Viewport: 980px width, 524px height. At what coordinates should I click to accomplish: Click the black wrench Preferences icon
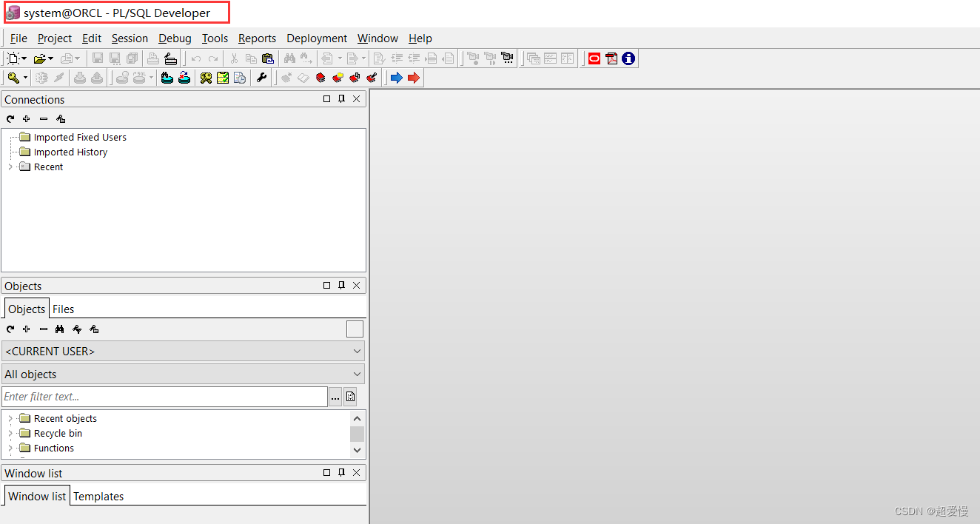[x=261, y=78]
